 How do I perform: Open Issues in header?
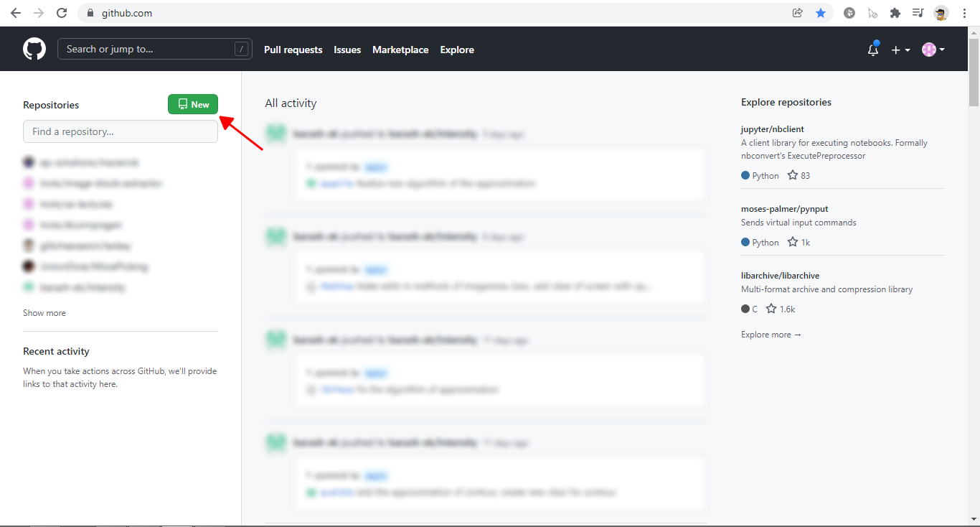coord(347,50)
